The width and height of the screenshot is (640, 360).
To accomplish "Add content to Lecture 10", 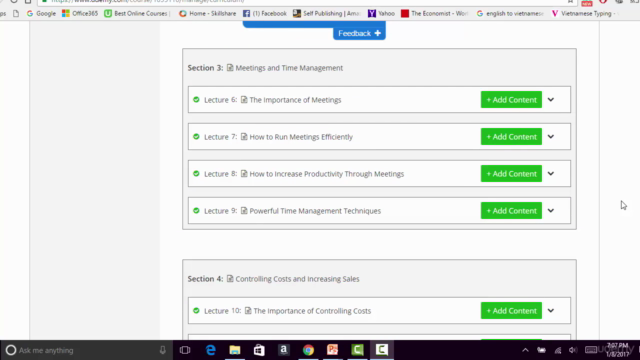I will pos(511,311).
